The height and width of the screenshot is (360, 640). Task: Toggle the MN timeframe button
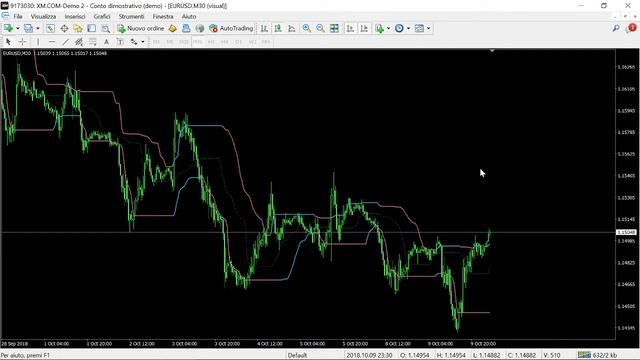(x=266, y=42)
